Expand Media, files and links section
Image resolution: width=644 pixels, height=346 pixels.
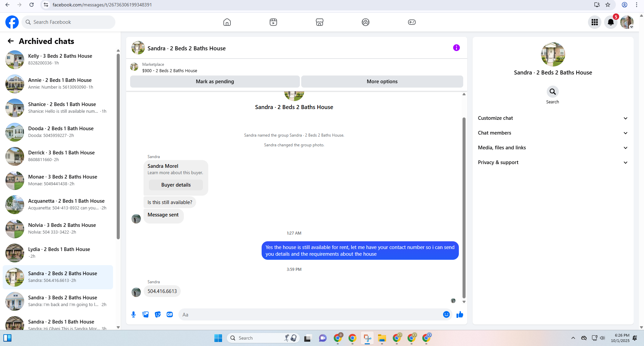(553, 148)
